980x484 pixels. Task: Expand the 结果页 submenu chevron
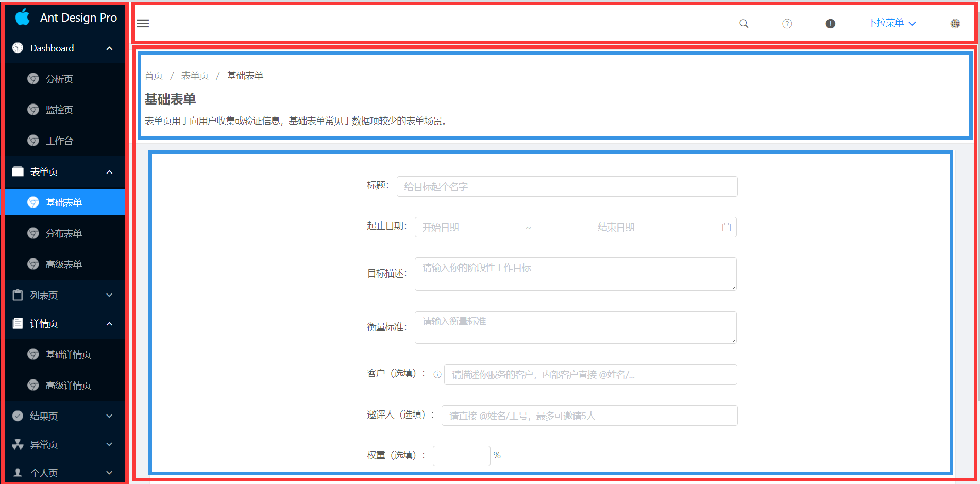(x=109, y=416)
